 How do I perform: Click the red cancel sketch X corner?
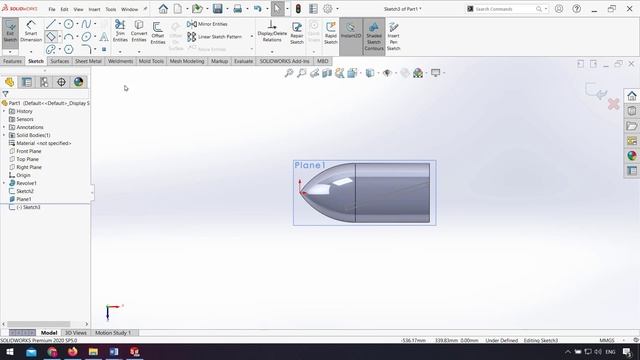pos(613,104)
